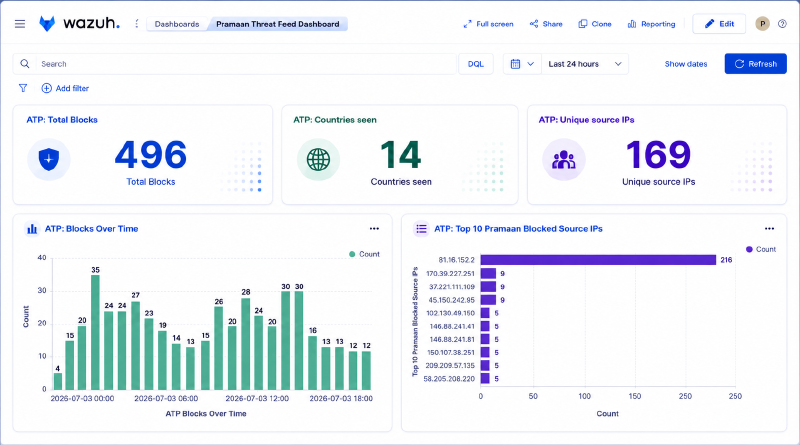The width and height of the screenshot is (800, 445).
Task: Click IP label 170.39.227.251
Action: pos(450,274)
